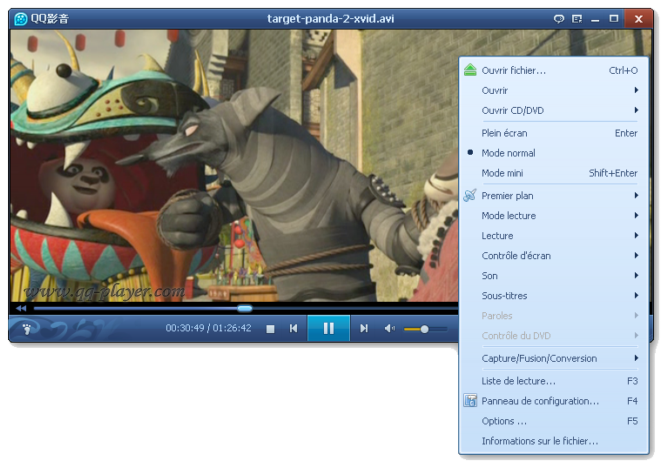Stop the video playback

(x=270, y=329)
